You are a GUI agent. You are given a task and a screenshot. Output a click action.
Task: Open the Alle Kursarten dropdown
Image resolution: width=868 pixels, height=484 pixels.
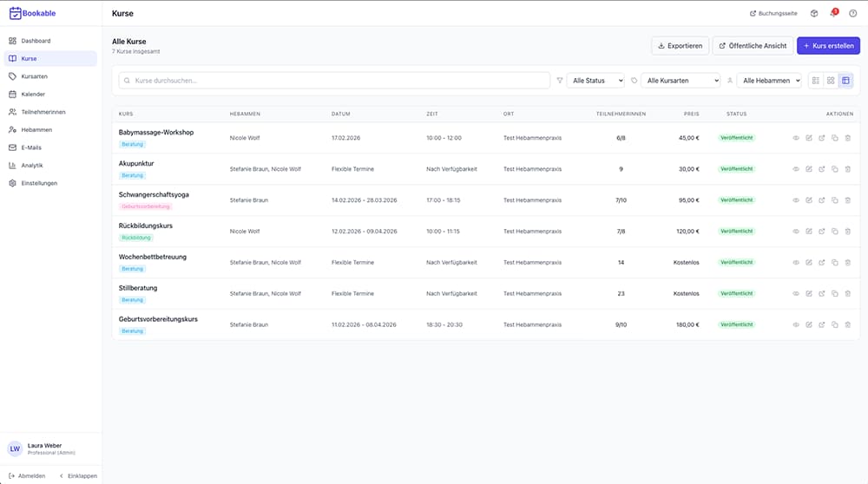pos(681,80)
